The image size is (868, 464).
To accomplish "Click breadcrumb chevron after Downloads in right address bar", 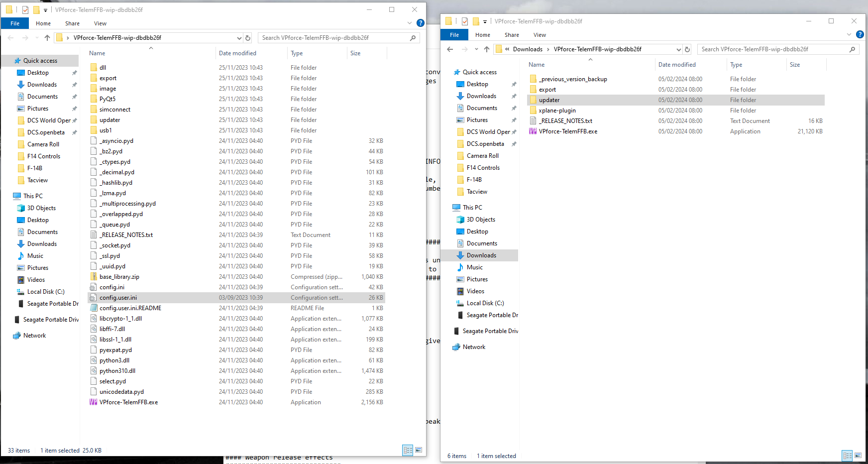I will pyautogui.click(x=548, y=49).
